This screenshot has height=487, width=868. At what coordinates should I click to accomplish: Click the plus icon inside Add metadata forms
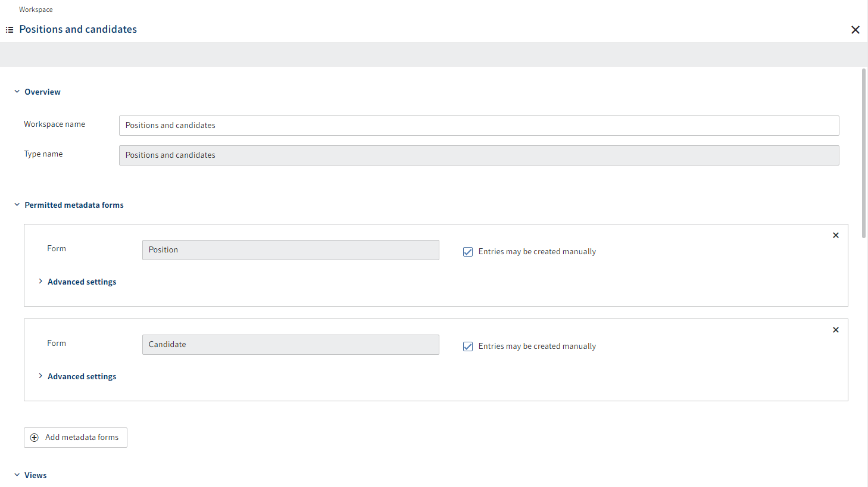pyautogui.click(x=35, y=438)
